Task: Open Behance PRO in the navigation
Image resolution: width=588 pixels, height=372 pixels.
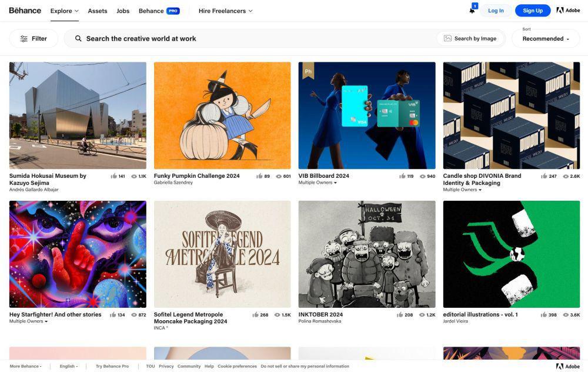Action: [x=159, y=11]
